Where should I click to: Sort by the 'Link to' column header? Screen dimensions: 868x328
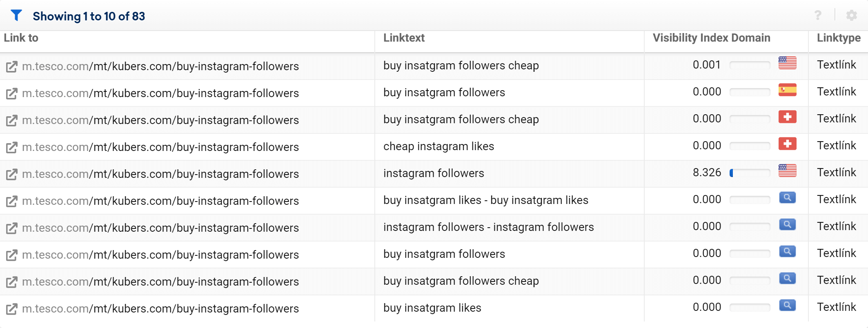21,38
